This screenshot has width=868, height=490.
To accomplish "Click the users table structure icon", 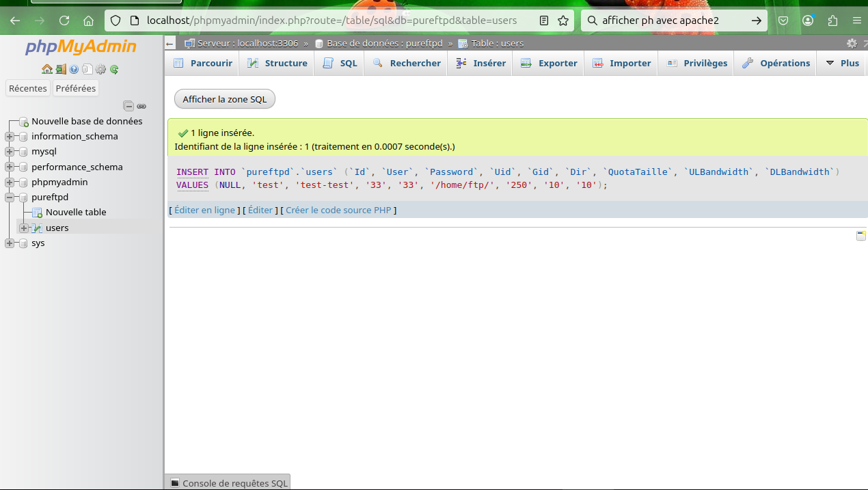I will 38,228.
